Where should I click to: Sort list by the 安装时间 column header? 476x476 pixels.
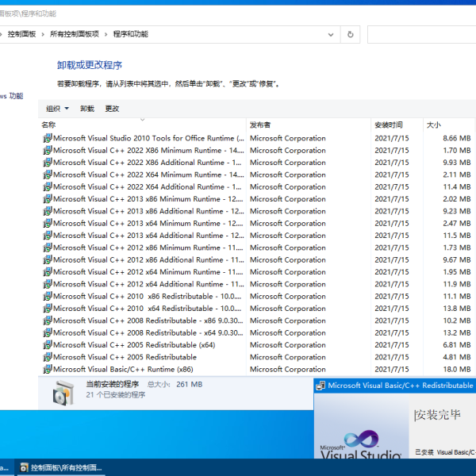[x=397, y=125]
